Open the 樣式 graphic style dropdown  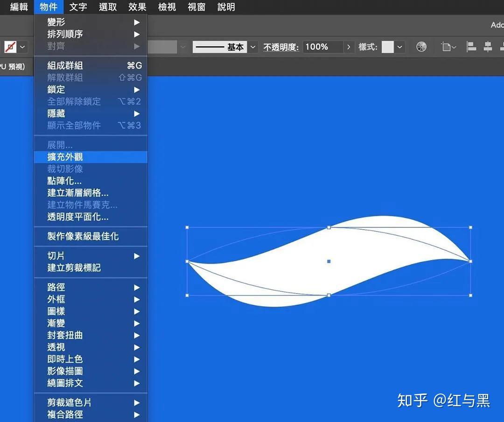tap(400, 47)
